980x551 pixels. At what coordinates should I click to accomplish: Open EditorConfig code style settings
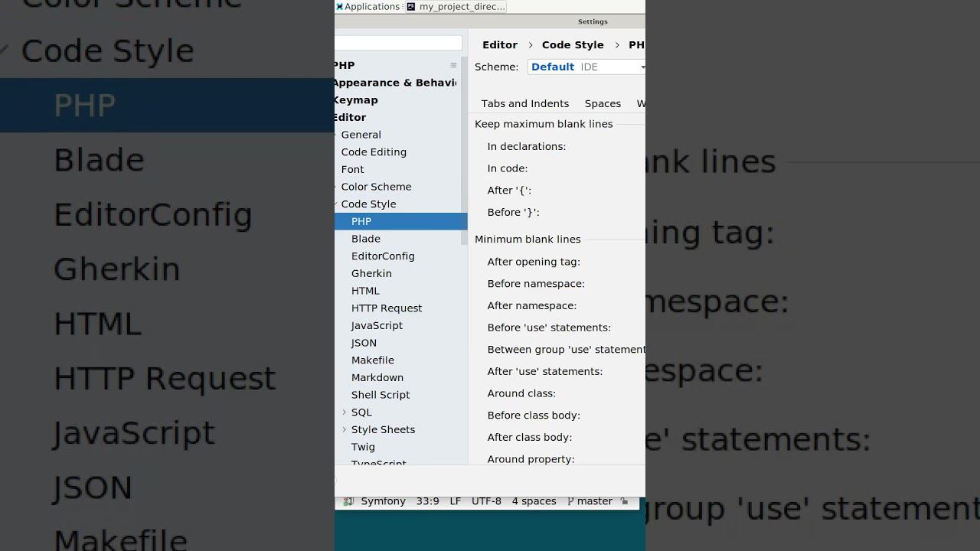(383, 256)
